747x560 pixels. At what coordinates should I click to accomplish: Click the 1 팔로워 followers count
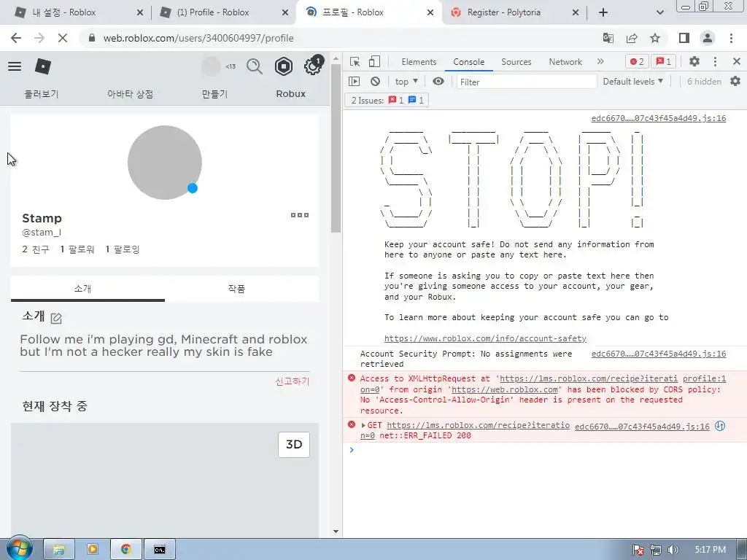pyautogui.click(x=77, y=249)
